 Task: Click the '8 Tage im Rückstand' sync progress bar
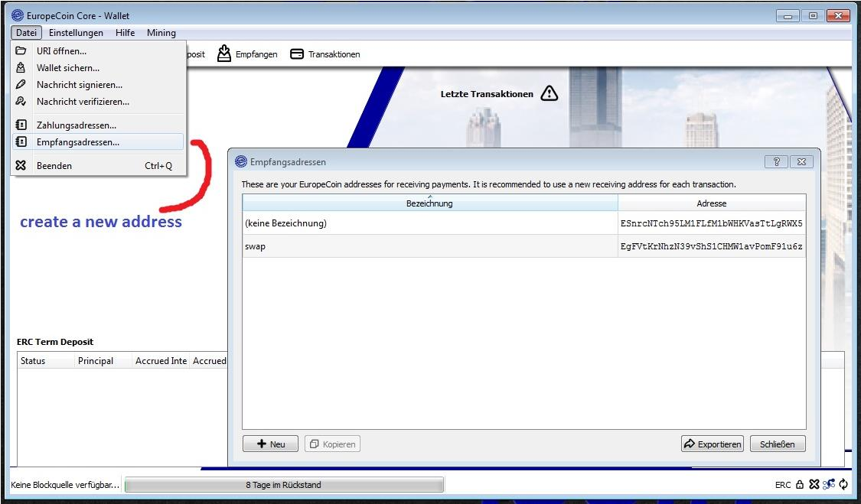(284, 484)
